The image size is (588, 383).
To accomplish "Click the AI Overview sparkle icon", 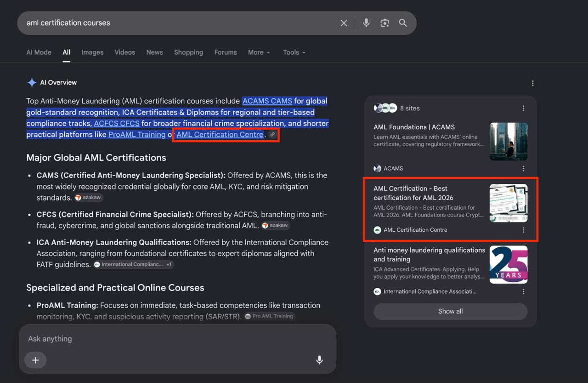I will point(32,83).
